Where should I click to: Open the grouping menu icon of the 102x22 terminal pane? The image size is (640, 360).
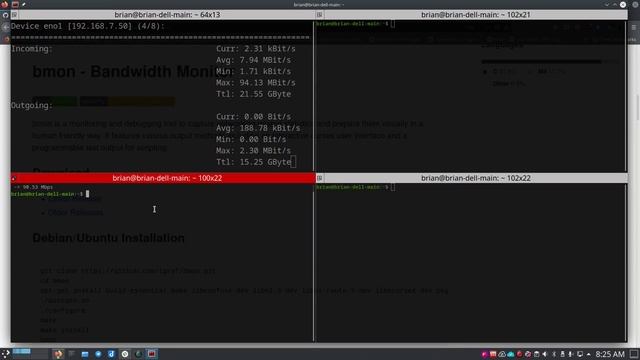(320, 178)
